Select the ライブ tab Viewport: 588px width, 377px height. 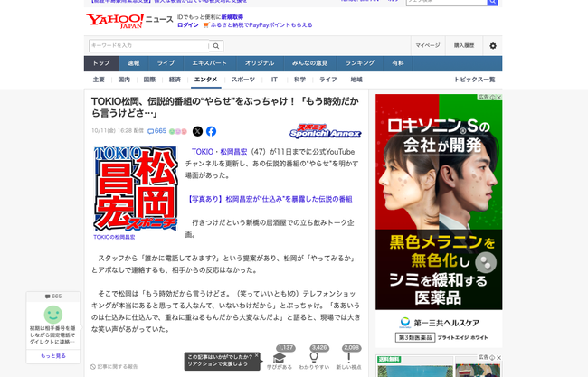[x=166, y=63]
